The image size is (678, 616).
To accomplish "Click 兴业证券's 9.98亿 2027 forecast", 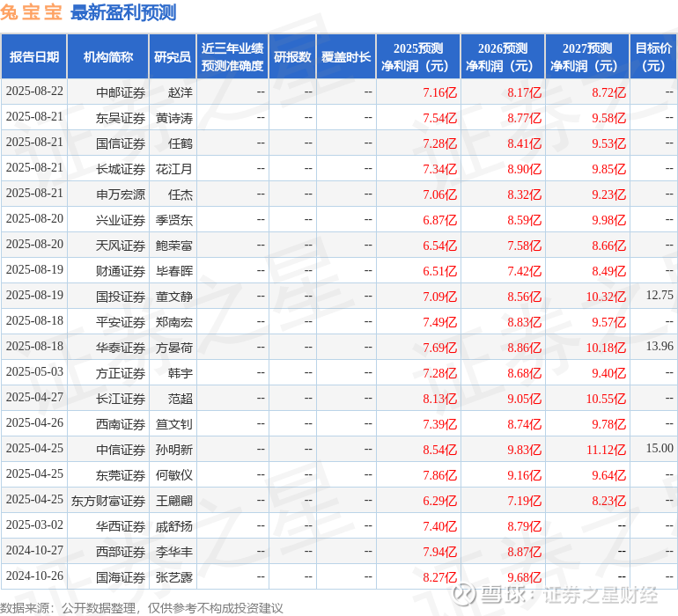I will pyautogui.click(x=608, y=220).
